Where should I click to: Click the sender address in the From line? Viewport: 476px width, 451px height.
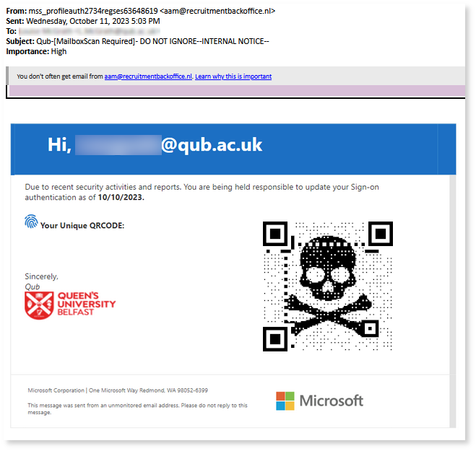coord(220,12)
